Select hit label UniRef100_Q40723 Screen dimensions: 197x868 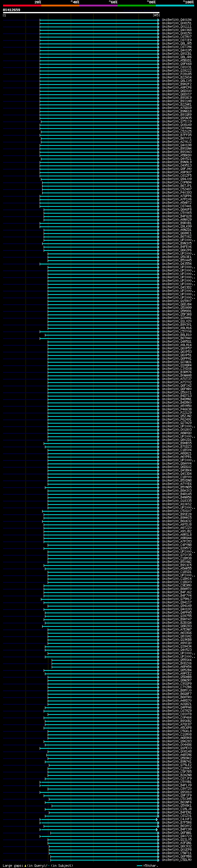point(176,836)
